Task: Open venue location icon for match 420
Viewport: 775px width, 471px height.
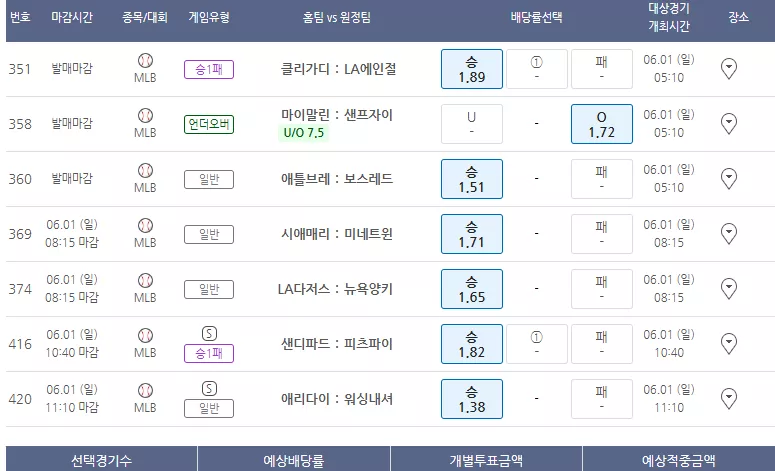Action: 729,399
